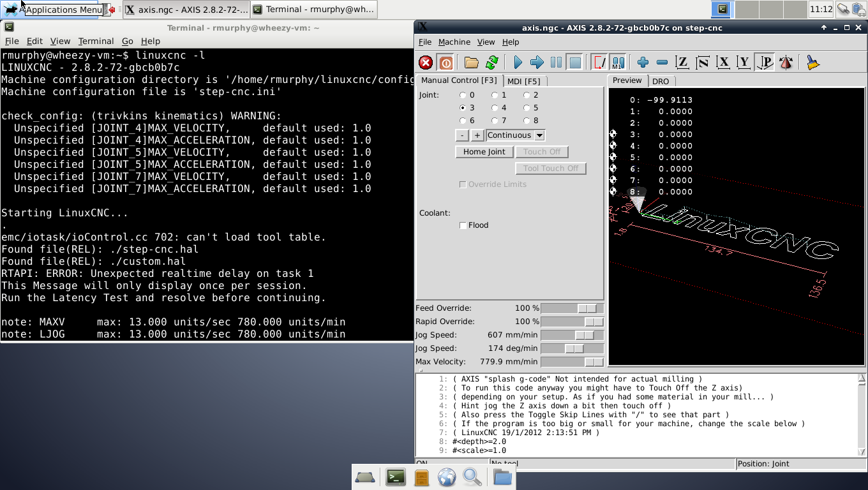
Task: Open the Help menu in AXIS
Action: [x=511, y=42]
